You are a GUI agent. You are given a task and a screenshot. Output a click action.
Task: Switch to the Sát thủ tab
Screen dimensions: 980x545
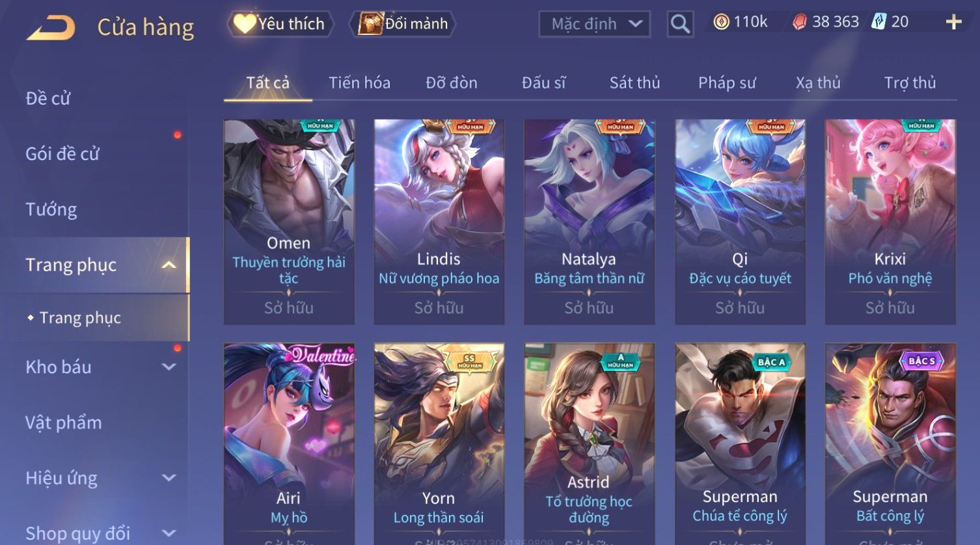pyautogui.click(x=634, y=83)
